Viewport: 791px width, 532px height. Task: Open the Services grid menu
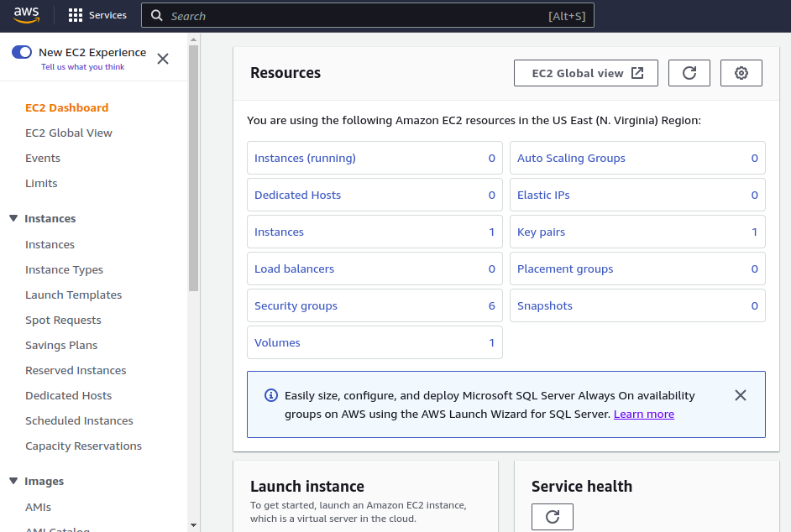click(x=97, y=15)
